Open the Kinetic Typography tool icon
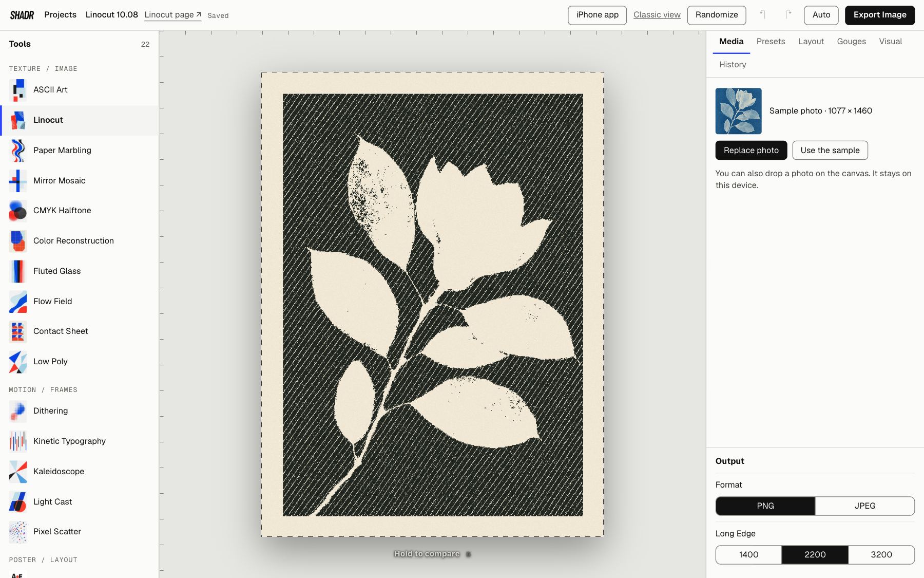This screenshot has height=578, width=924. (18, 441)
